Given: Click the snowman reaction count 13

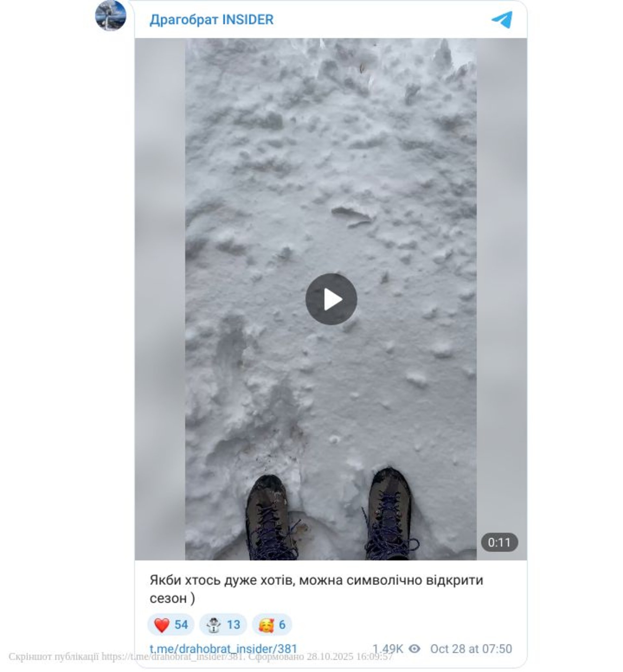Looking at the screenshot, I should [x=233, y=625].
